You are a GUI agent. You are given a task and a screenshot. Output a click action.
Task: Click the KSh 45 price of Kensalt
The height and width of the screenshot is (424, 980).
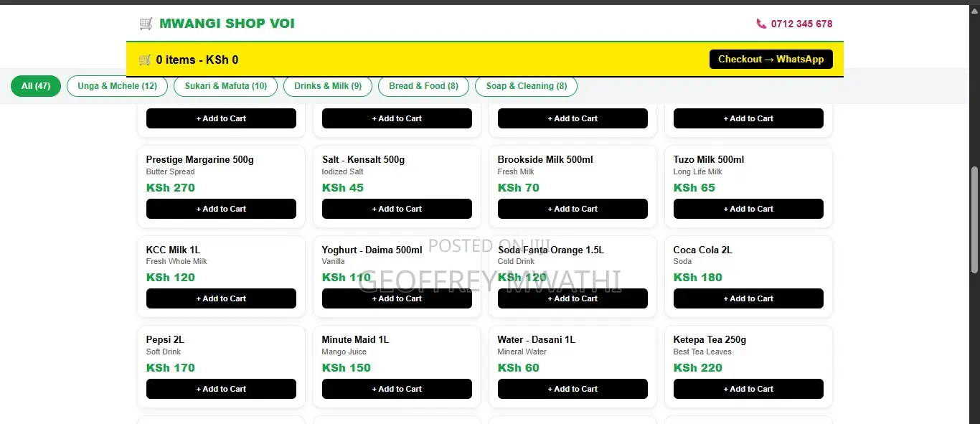point(343,188)
